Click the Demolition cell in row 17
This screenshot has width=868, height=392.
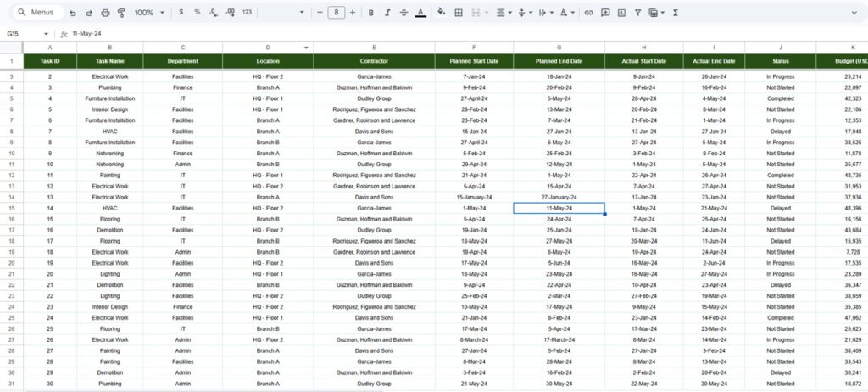coord(109,230)
